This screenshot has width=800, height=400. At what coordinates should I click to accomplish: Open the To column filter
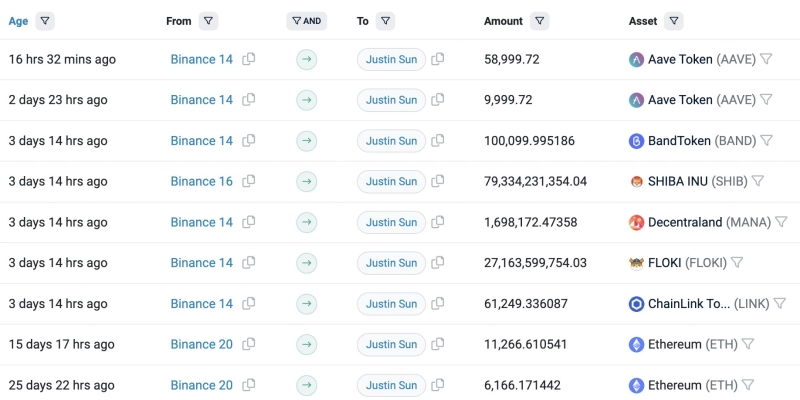click(x=386, y=21)
